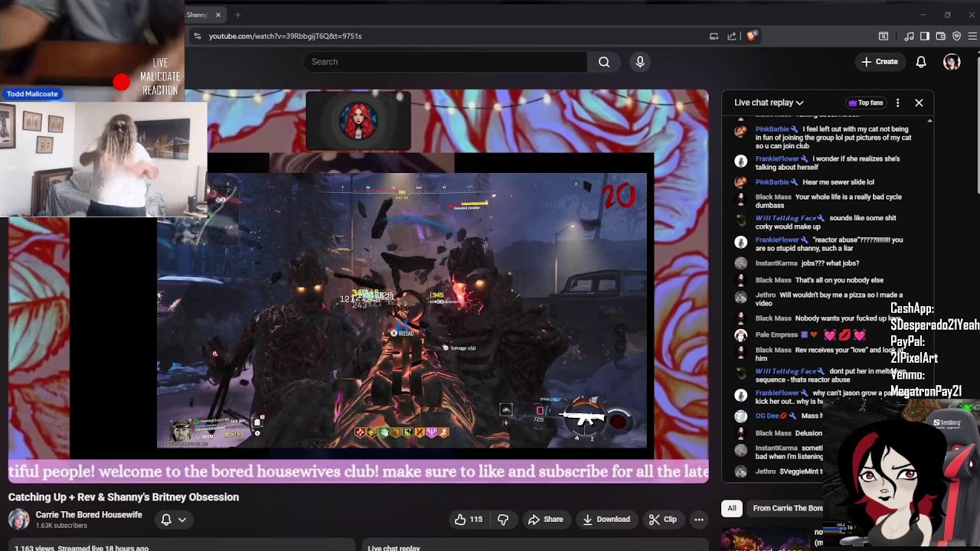Open live chat options three-dot menu

point(897,103)
